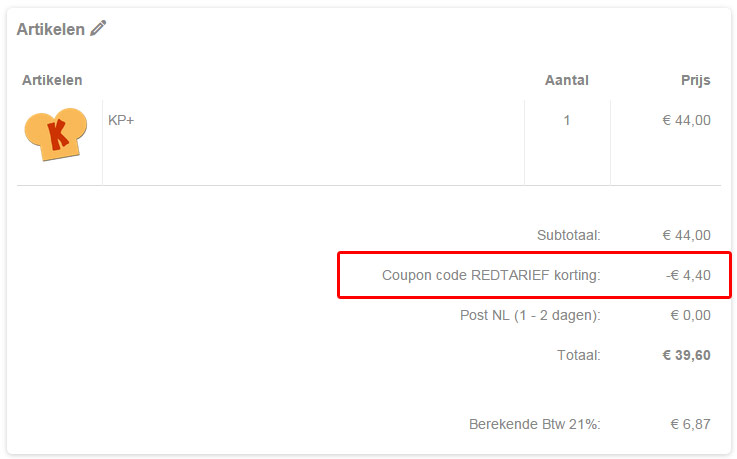Click the shipping cost € 0,00

(x=690, y=315)
